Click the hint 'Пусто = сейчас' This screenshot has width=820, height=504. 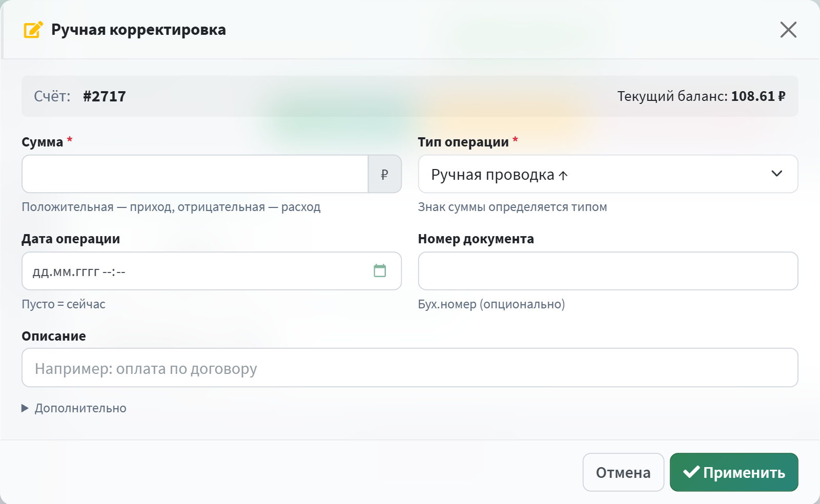coord(64,304)
